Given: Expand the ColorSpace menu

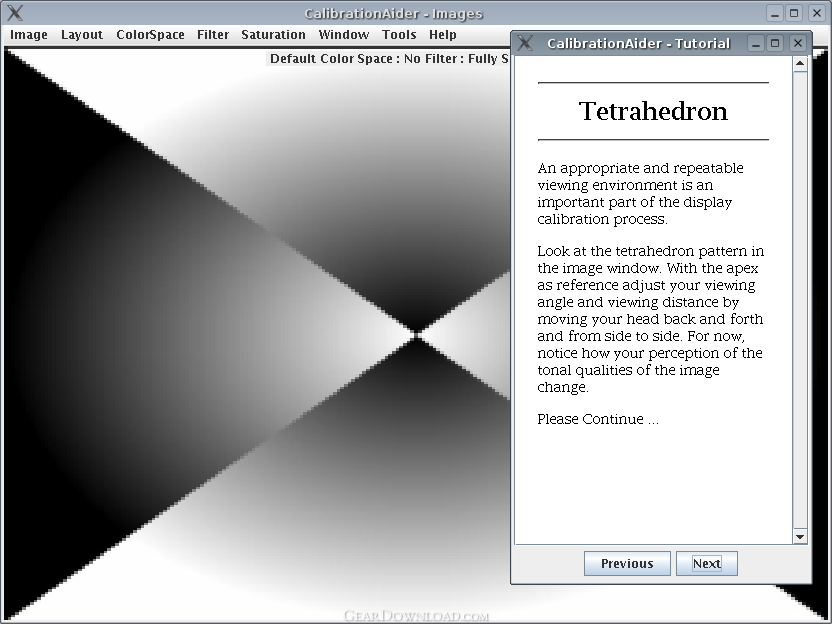Looking at the screenshot, I should (150, 34).
